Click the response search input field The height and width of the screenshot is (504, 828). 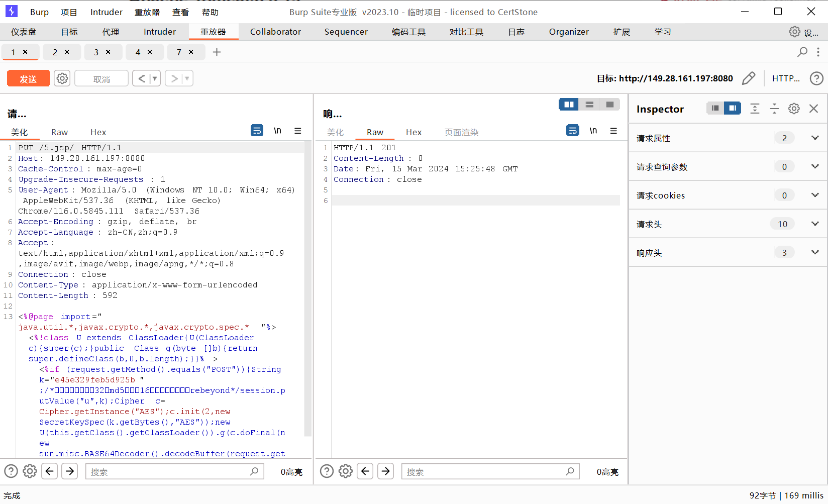[490, 471]
